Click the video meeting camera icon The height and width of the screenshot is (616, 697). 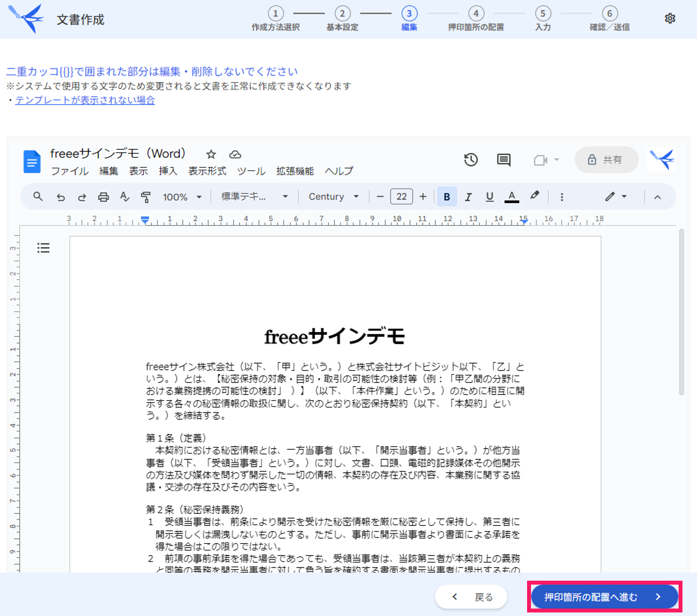pyautogui.click(x=540, y=160)
